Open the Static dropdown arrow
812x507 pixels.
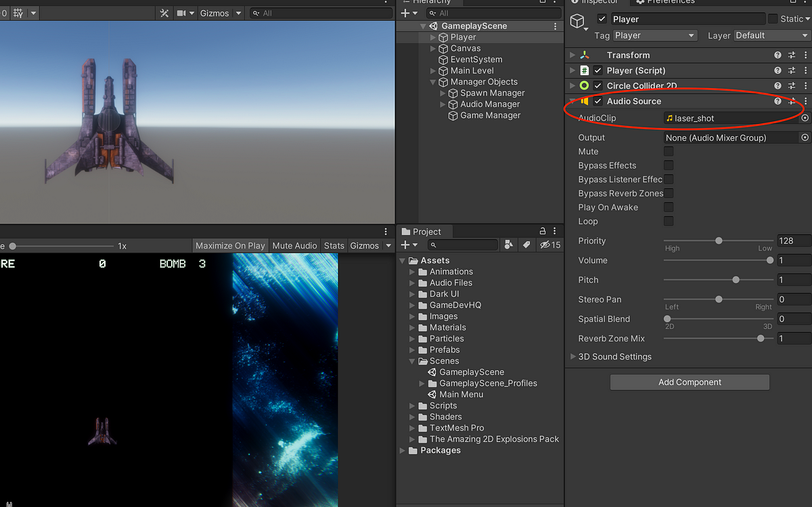point(807,19)
